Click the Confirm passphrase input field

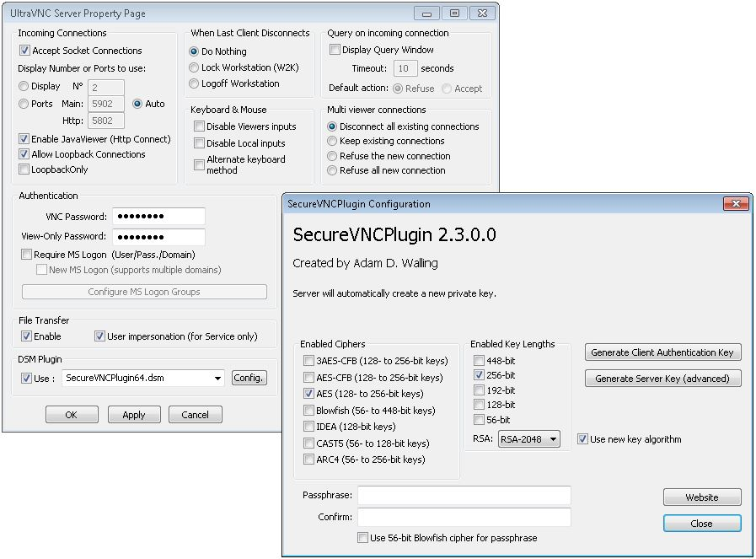pos(464,517)
